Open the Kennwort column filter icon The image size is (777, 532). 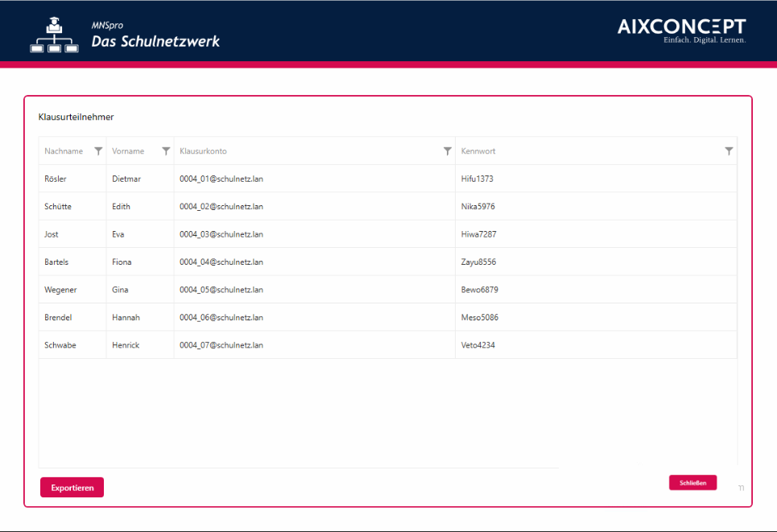729,151
